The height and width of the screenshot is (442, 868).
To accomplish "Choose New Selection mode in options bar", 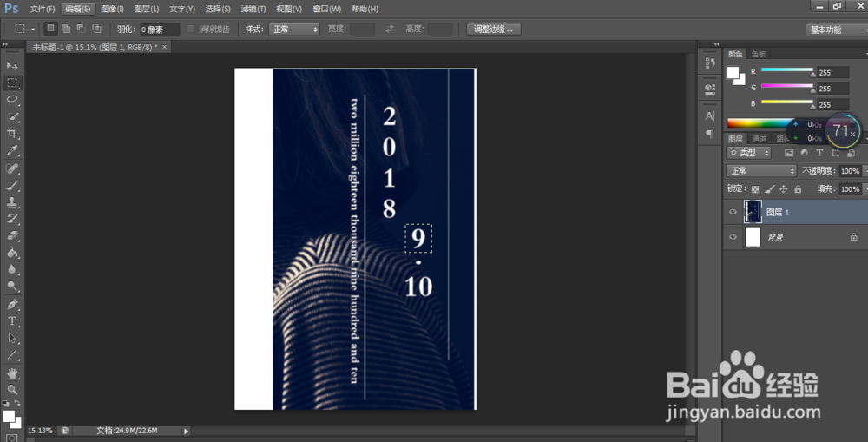I will tap(50, 29).
